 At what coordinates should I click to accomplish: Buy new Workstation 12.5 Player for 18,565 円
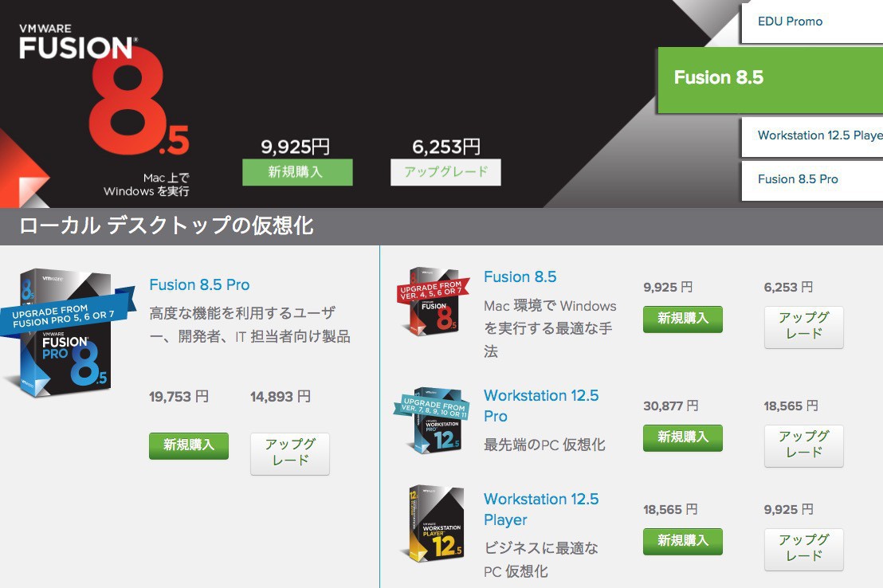(x=682, y=541)
